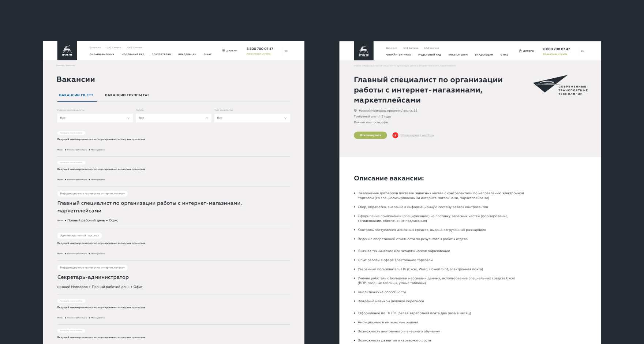Click the GAZ deer logo on the left page

point(68,51)
